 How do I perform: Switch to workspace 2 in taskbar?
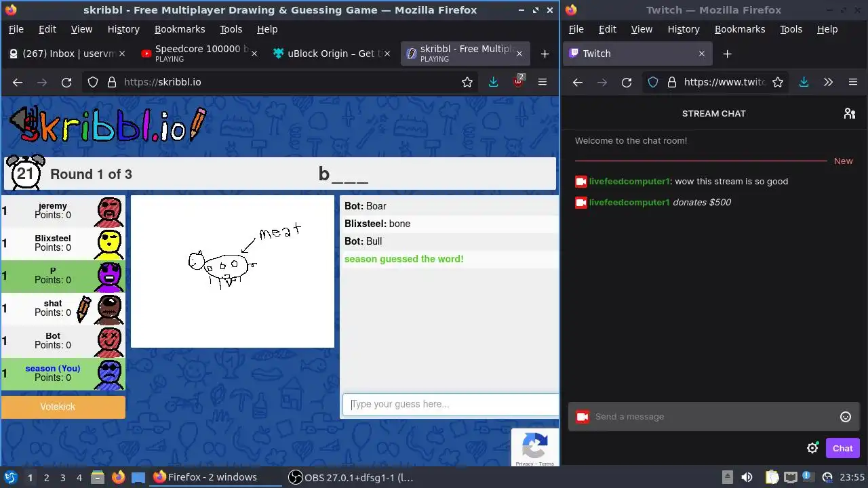click(x=46, y=477)
